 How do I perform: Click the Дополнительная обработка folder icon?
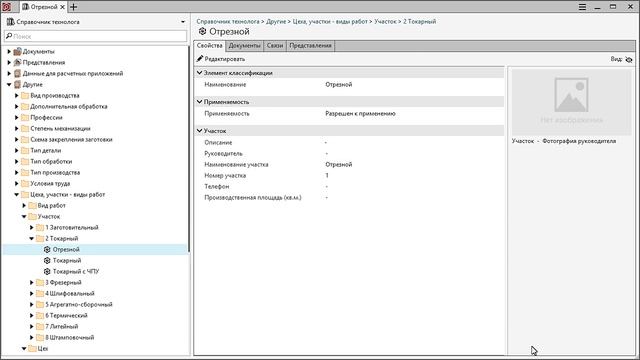25,107
